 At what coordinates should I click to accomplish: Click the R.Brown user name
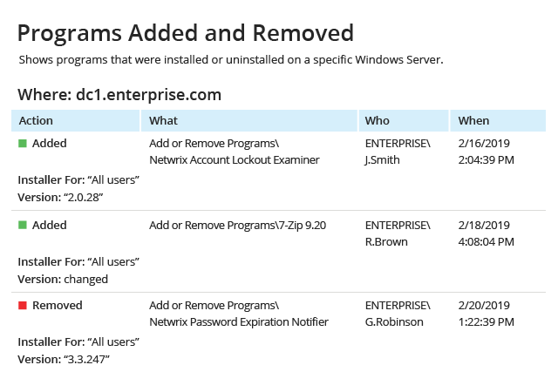point(386,242)
